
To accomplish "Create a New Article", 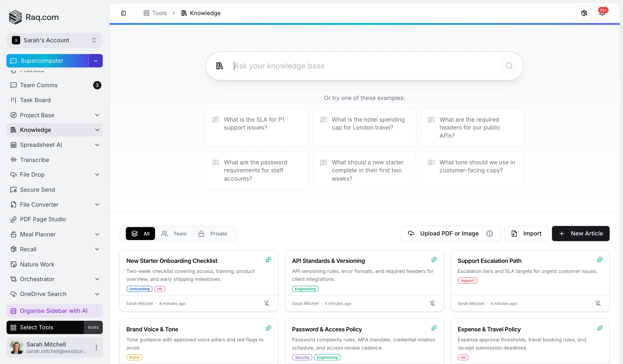I will 580,234.
